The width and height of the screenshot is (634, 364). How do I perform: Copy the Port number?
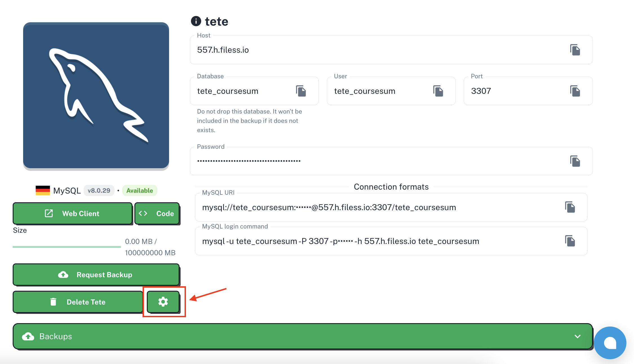pos(575,91)
